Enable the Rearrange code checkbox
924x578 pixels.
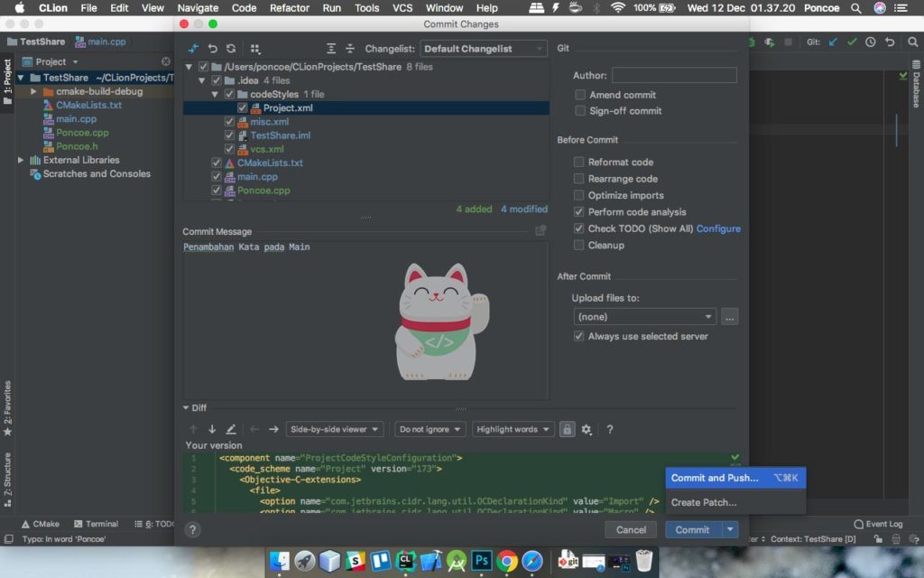coord(578,178)
